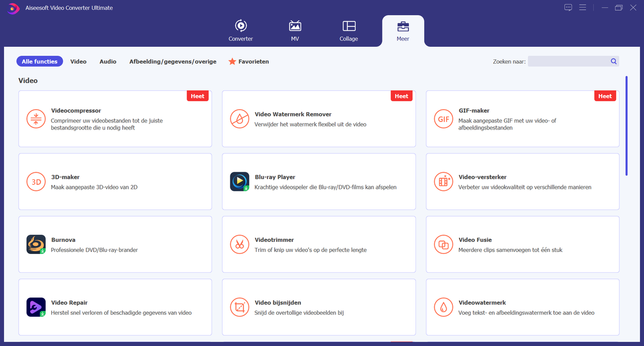Click the Aiseesoft app logo icon
644x346 pixels.
14,8
